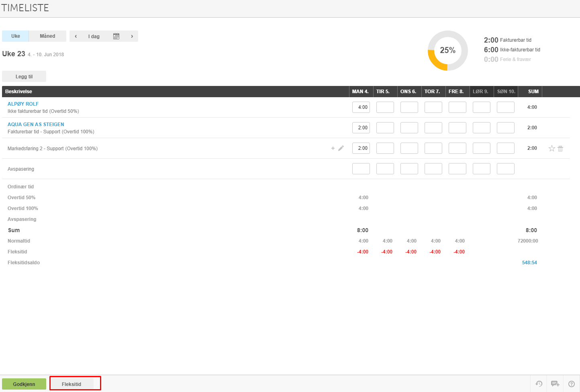Image resolution: width=580 pixels, height=392 pixels.
Task: Click the '2:00 Fakturerbar tid' legend entry
Action: pos(508,40)
